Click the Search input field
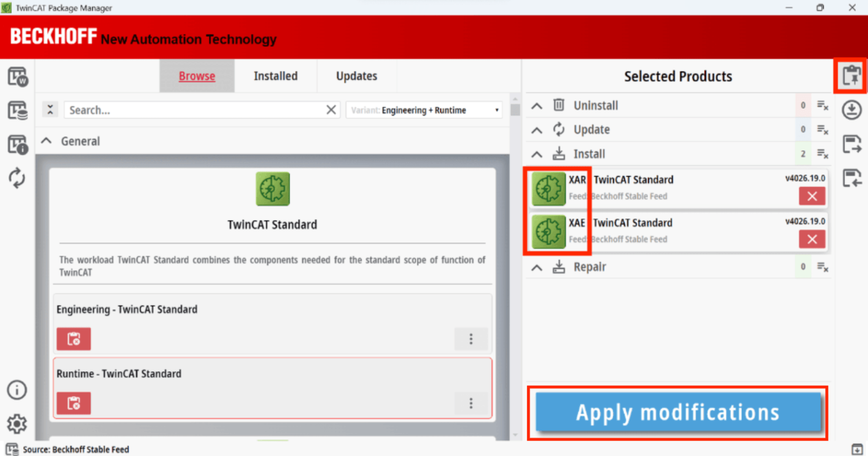 coord(195,110)
